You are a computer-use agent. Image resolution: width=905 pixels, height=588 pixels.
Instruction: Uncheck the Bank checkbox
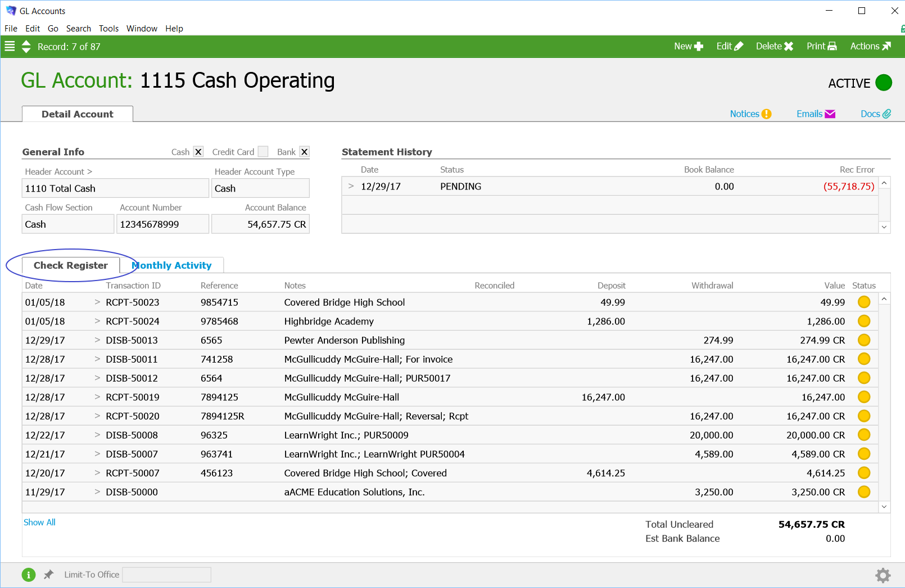(304, 152)
